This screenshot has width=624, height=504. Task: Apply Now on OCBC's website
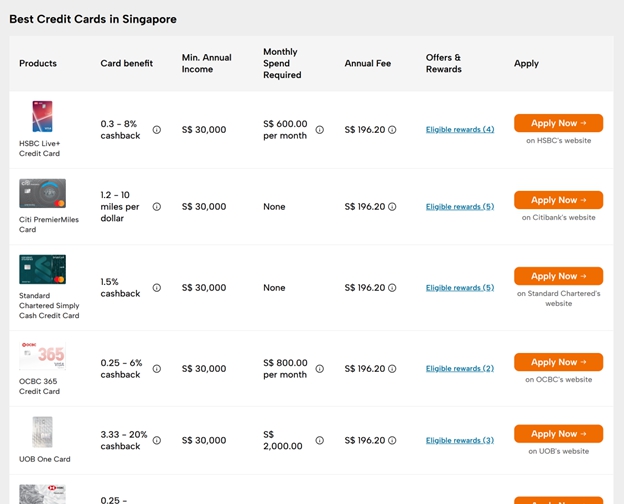coord(558,362)
